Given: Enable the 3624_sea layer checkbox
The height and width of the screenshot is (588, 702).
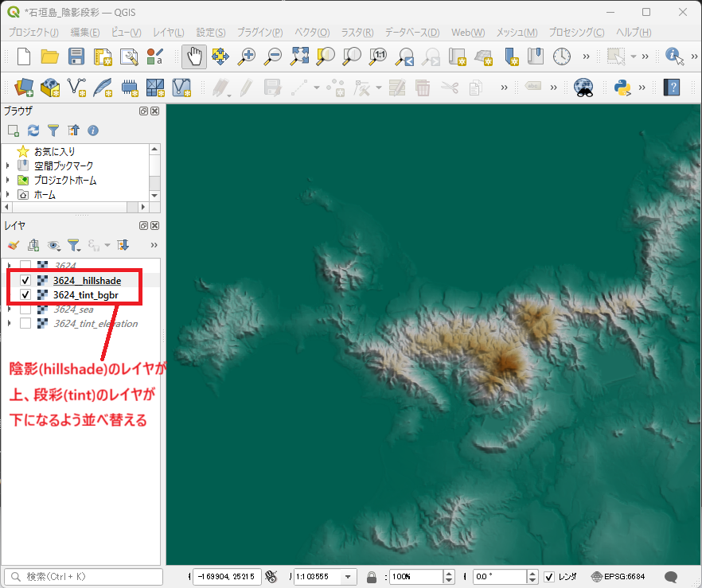Looking at the screenshot, I should tap(25, 309).
